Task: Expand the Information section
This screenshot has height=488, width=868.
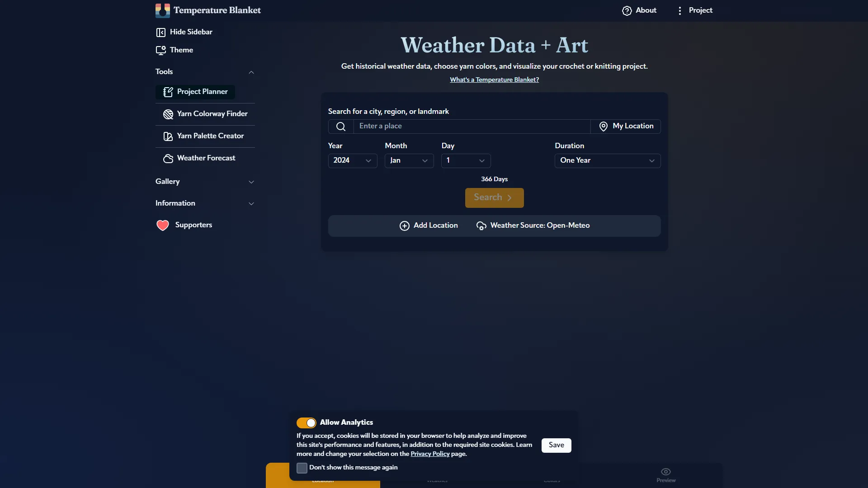Action: click(x=251, y=204)
